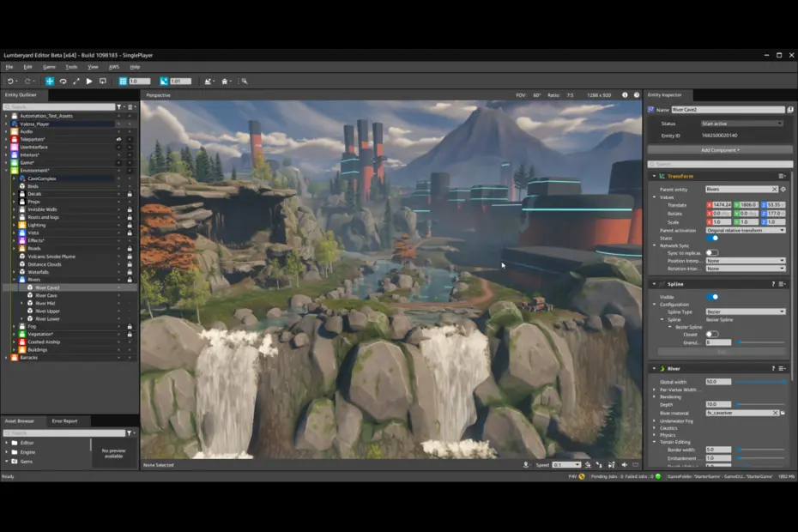
Task: Switch to the Error Report tab
Action: pyautogui.click(x=64, y=421)
